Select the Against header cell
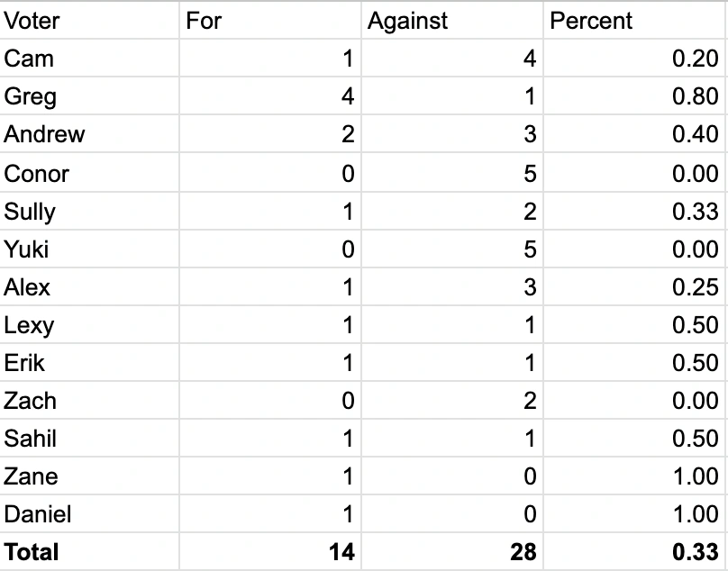This screenshot has width=728, height=571. tap(407, 21)
